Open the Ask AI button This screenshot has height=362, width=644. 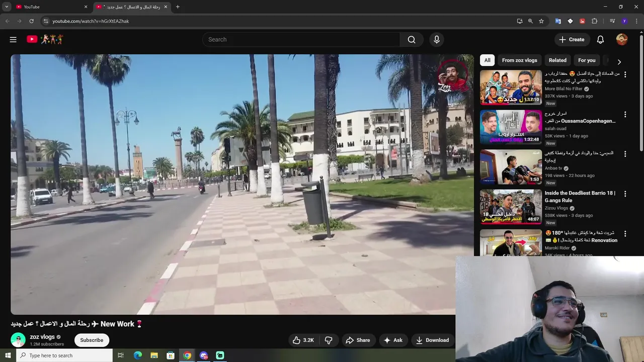coord(393,340)
